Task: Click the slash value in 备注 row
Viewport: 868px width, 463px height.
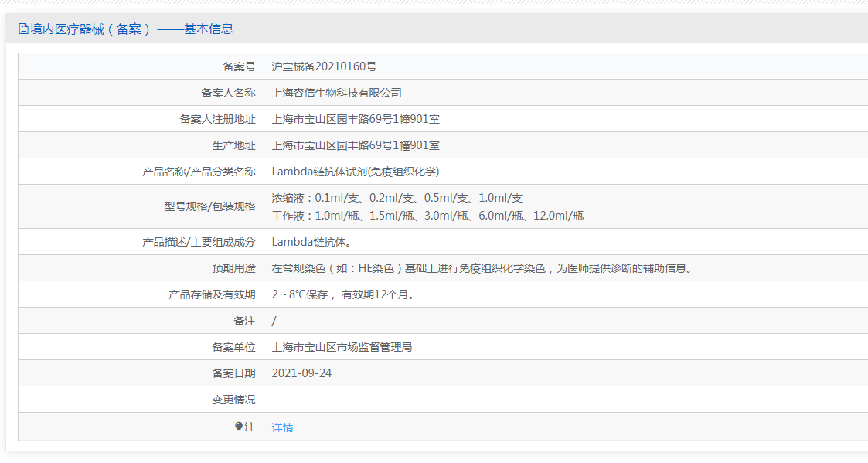Action: (x=274, y=322)
